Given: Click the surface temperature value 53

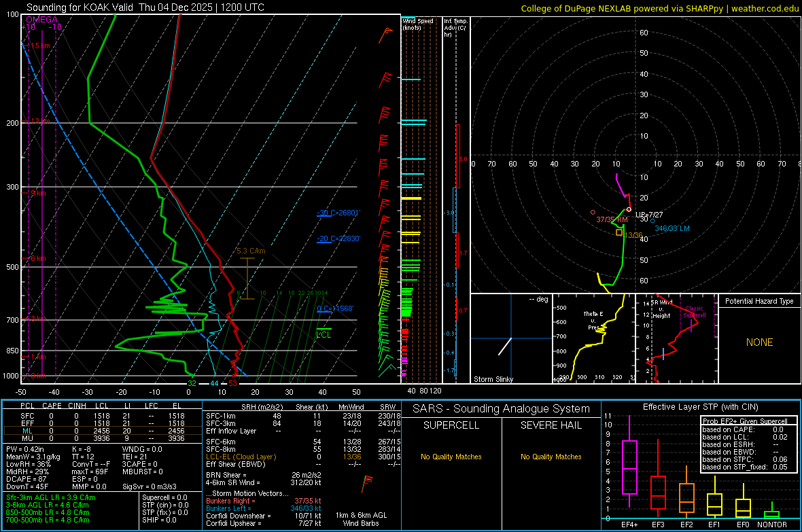Looking at the screenshot, I should 232,383.
